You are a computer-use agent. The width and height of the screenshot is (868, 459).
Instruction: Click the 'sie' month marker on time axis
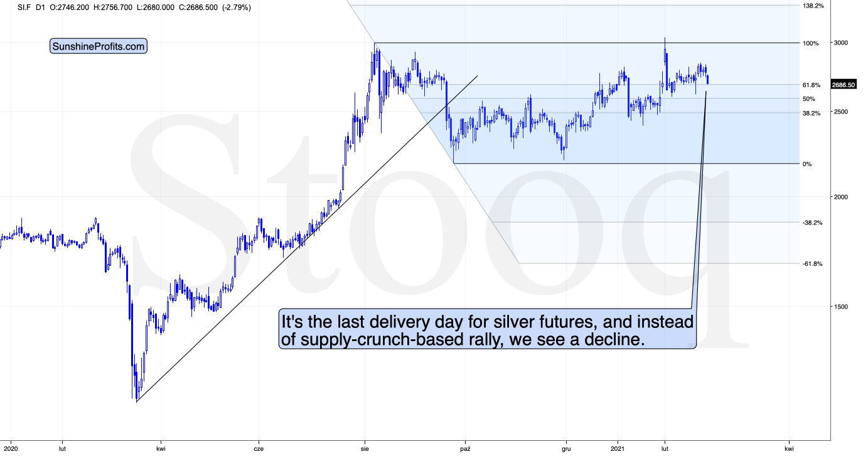pyautogui.click(x=365, y=449)
